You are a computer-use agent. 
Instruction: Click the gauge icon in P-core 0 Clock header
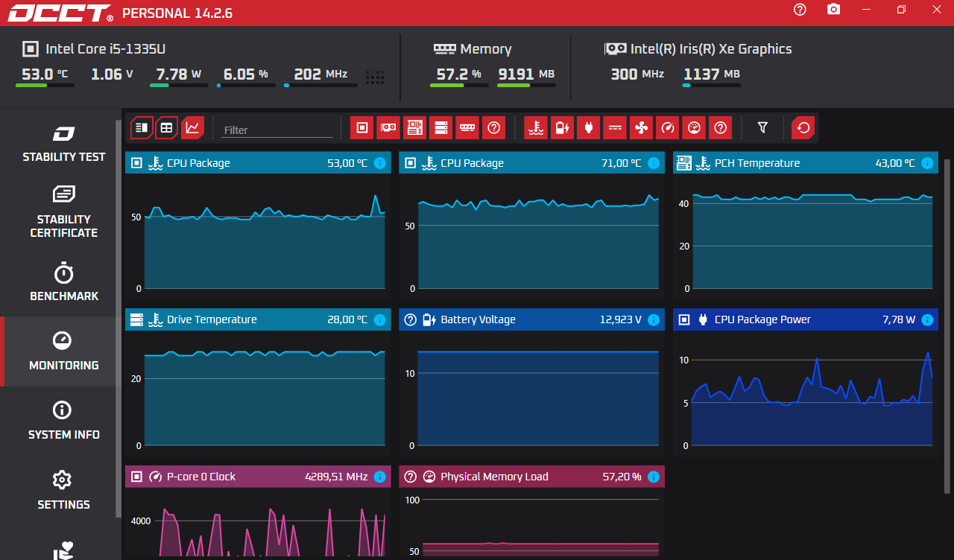tap(156, 477)
